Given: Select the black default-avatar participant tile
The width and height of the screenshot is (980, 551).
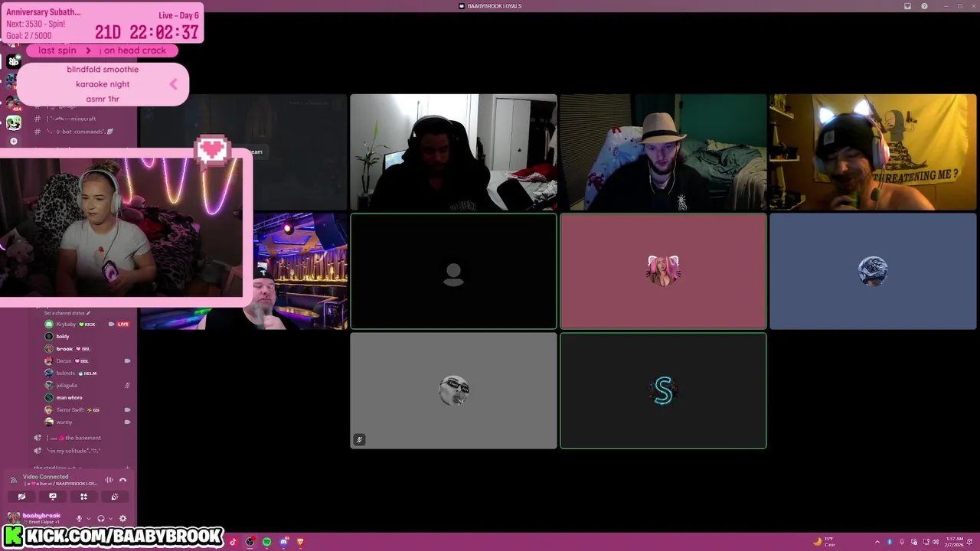Looking at the screenshot, I should 453,271.
